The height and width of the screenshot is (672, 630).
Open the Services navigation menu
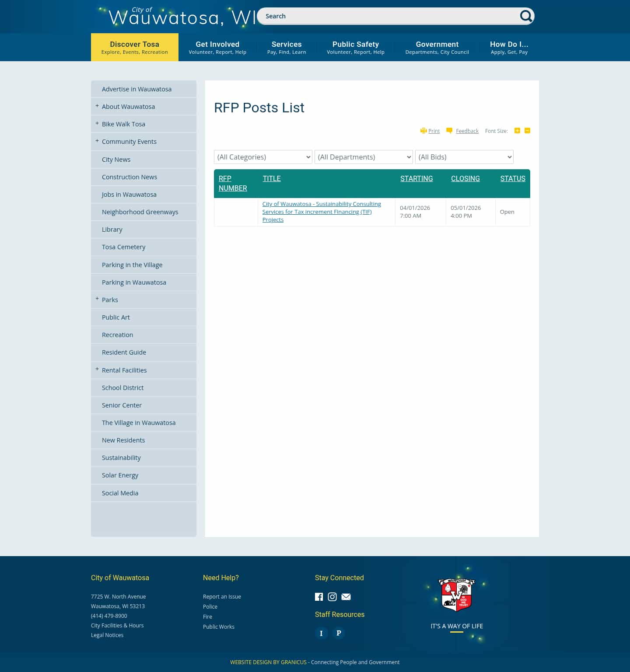coord(287,47)
